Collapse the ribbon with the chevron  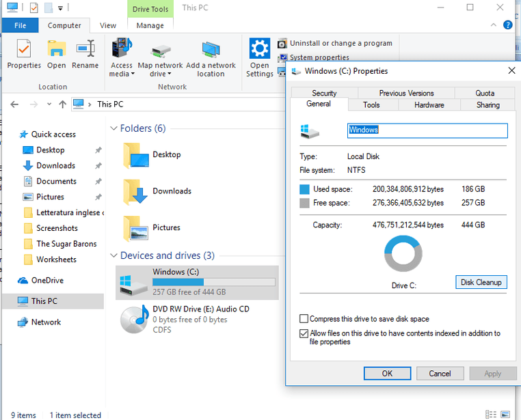pyautogui.click(x=494, y=25)
